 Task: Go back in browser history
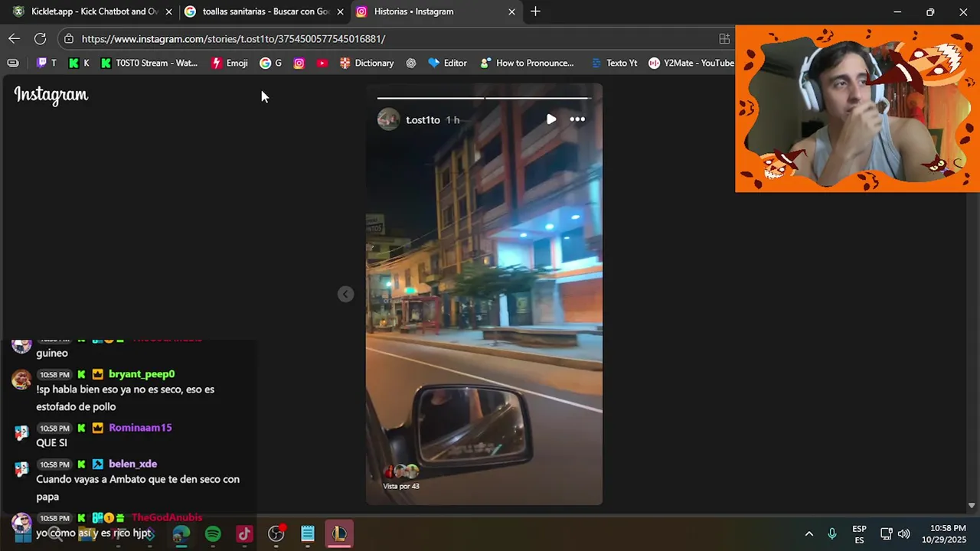pyautogui.click(x=15, y=38)
